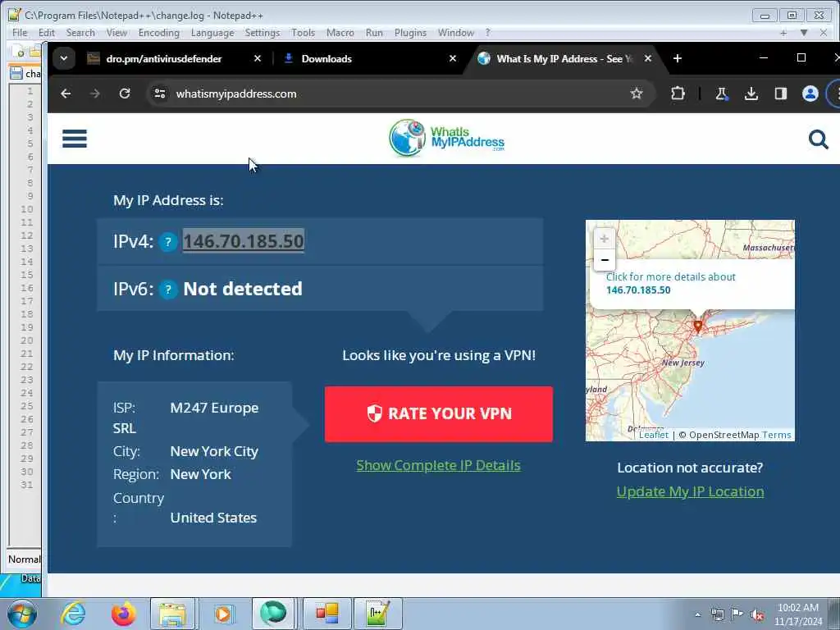
Task: Click the WhatIsMyIPAddress logo
Action: point(446,138)
